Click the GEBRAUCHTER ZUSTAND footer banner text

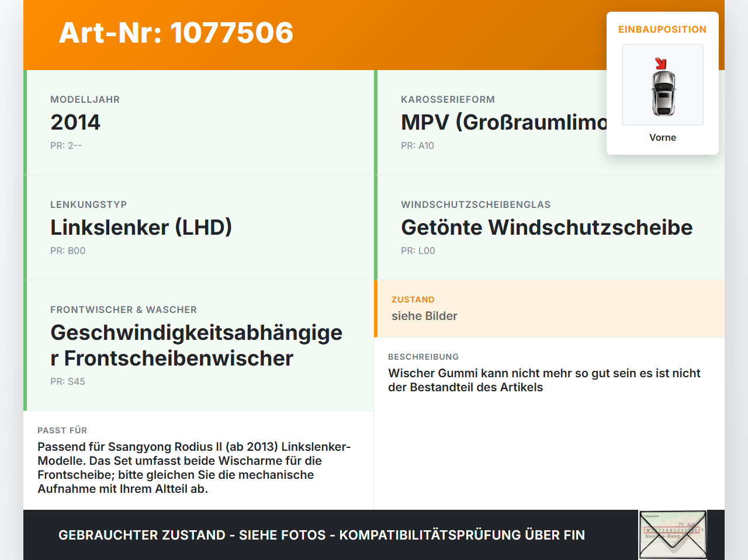pos(321,535)
